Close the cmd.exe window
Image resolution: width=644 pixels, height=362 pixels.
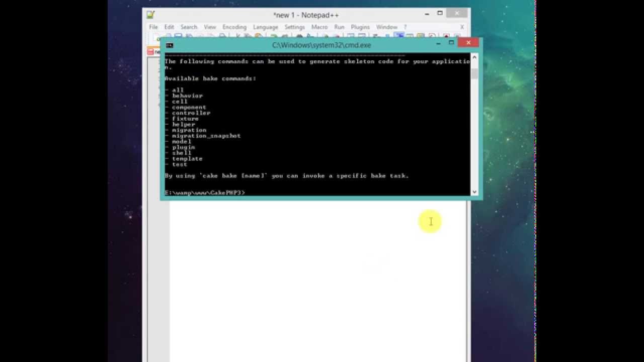pos(468,43)
